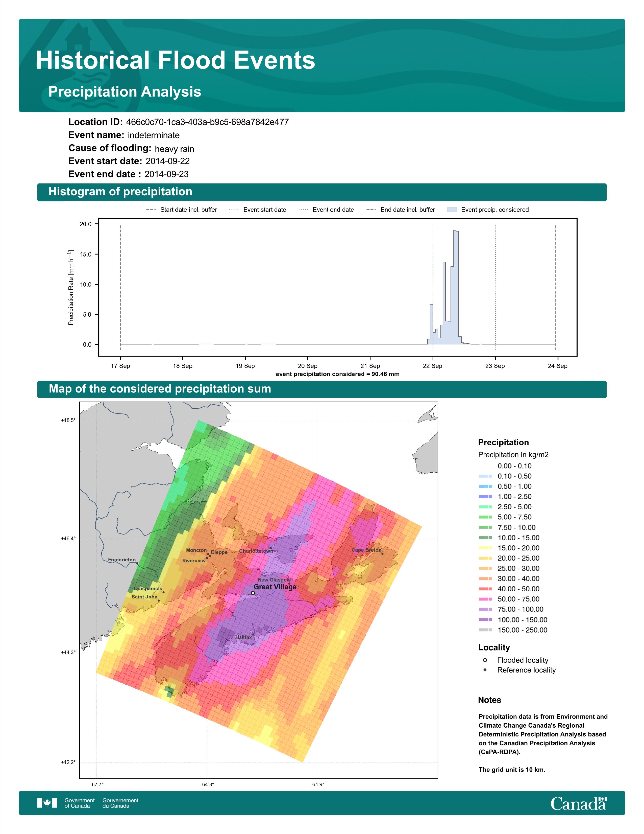Click the Quispamsis map label

click(x=148, y=588)
